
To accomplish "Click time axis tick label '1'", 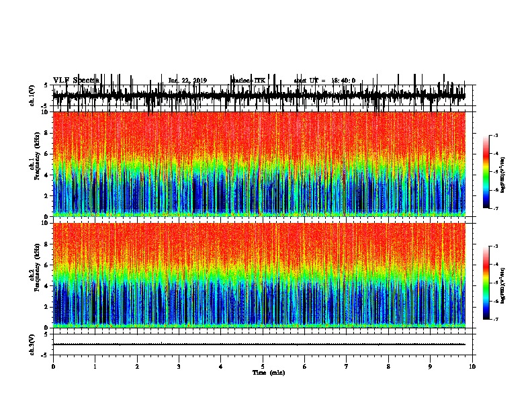I will (95, 367).
